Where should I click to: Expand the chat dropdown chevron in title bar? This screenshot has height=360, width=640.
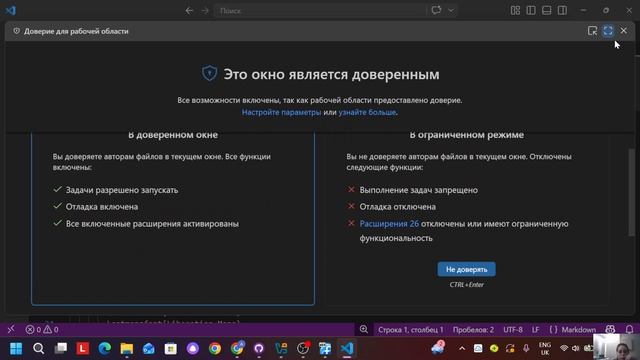(x=451, y=11)
